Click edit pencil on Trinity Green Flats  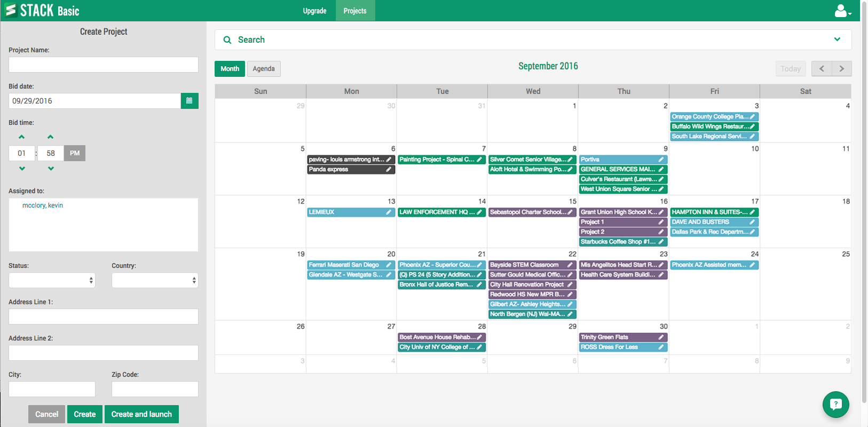661,337
